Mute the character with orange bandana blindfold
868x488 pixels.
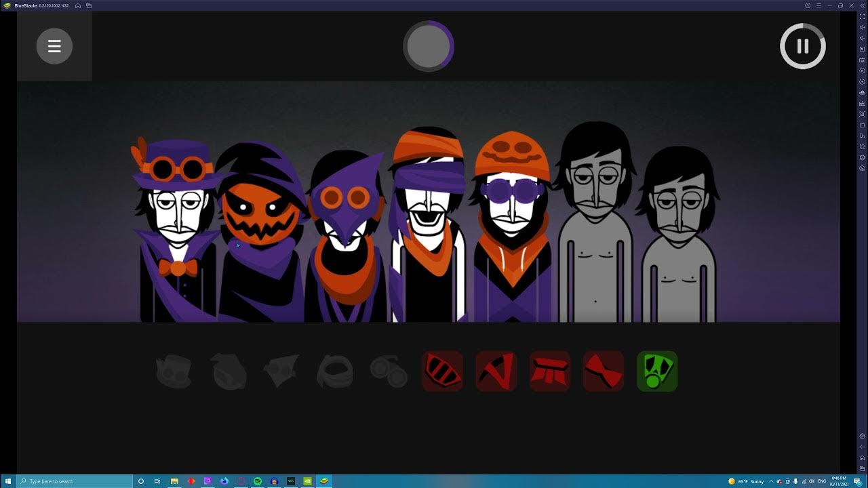coord(429,225)
